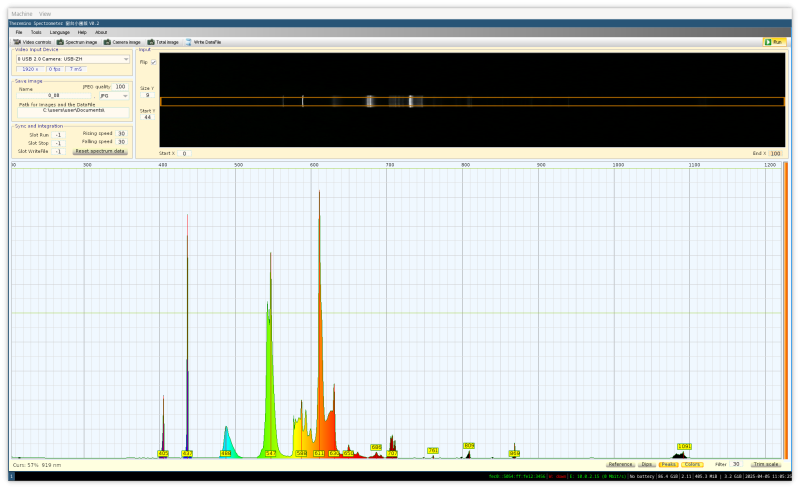The image size is (800, 489).
Task: Toggle the Flip checkbox
Action: tap(153, 62)
